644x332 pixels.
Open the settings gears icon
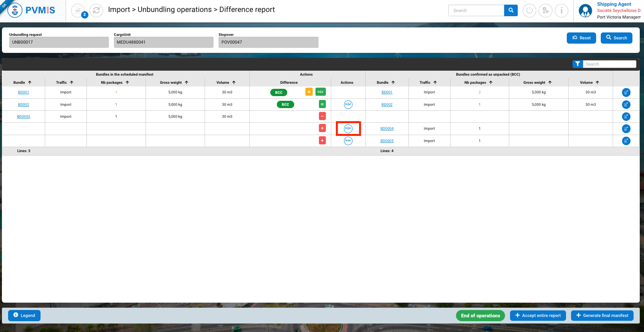545,10
